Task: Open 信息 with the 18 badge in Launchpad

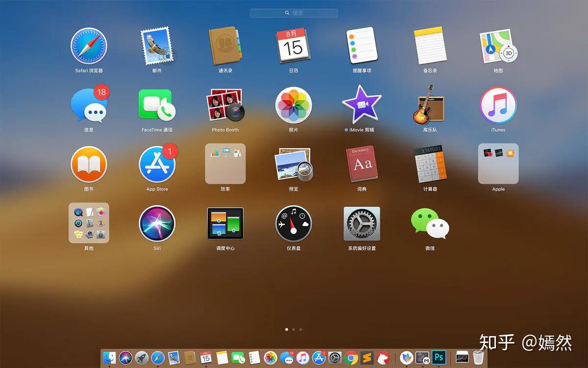Action: pyautogui.click(x=89, y=105)
